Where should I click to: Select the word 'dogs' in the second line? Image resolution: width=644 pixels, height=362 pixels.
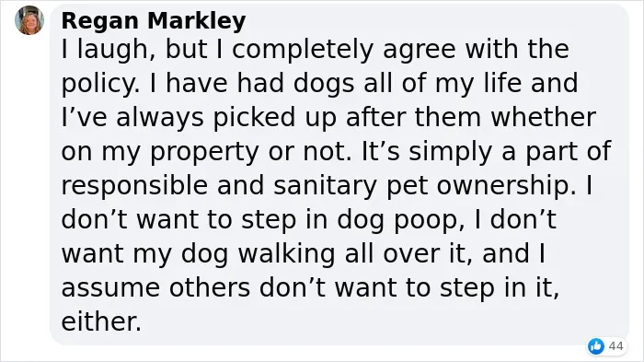pos(324,85)
